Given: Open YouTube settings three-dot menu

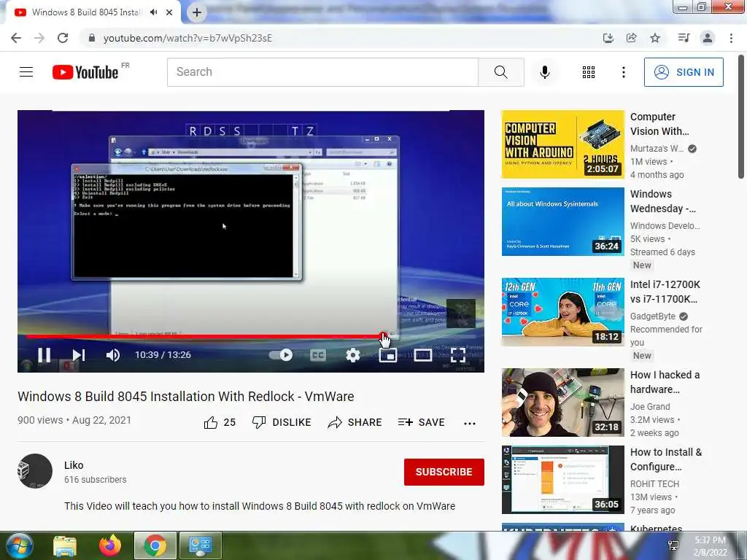Looking at the screenshot, I should click(x=623, y=72).
